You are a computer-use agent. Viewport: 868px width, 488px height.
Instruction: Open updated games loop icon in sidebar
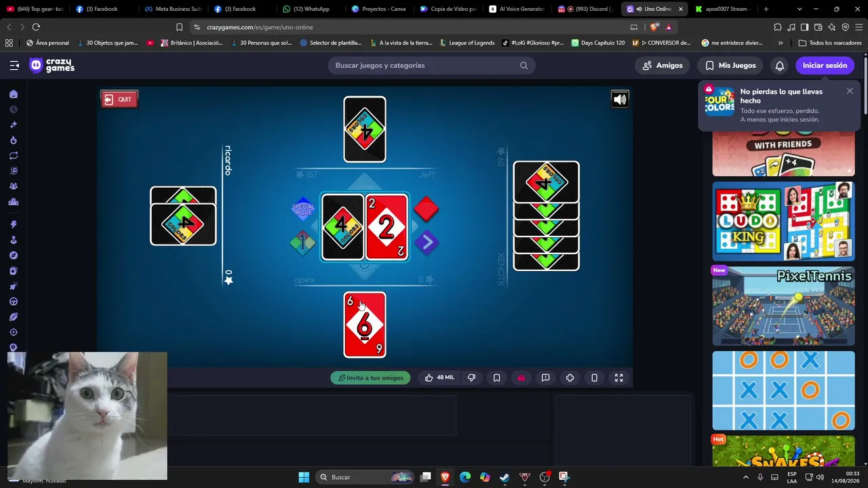(14, 155)
